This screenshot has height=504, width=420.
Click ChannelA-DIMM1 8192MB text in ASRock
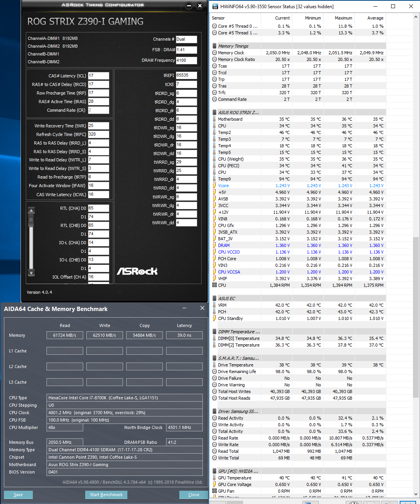point(53,38)
